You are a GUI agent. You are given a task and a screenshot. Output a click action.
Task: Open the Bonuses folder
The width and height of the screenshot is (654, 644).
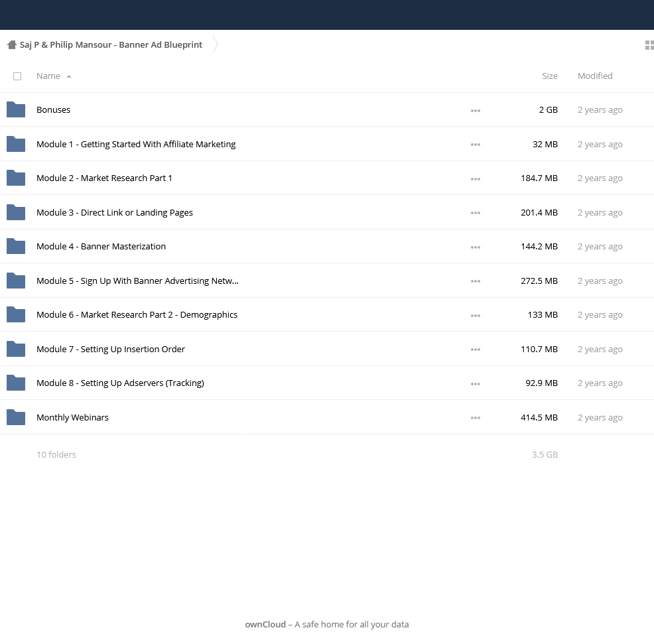click(x=53, y=109)
